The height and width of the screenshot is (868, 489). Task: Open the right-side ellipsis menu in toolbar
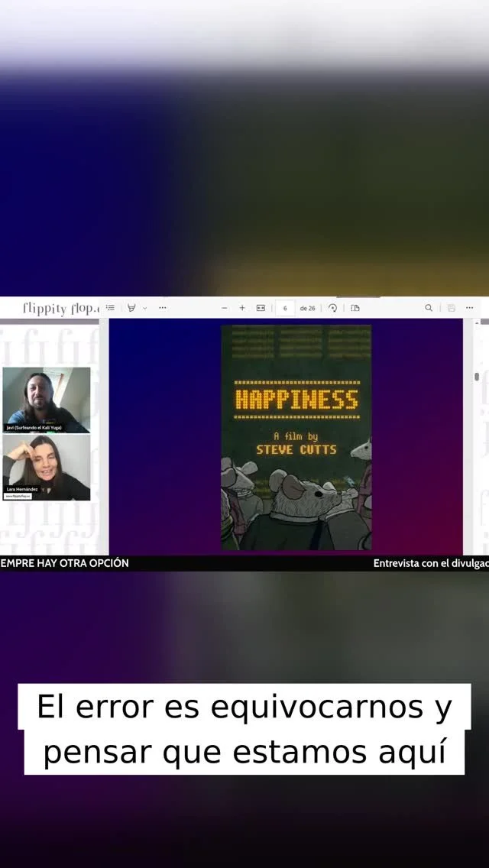470,308
